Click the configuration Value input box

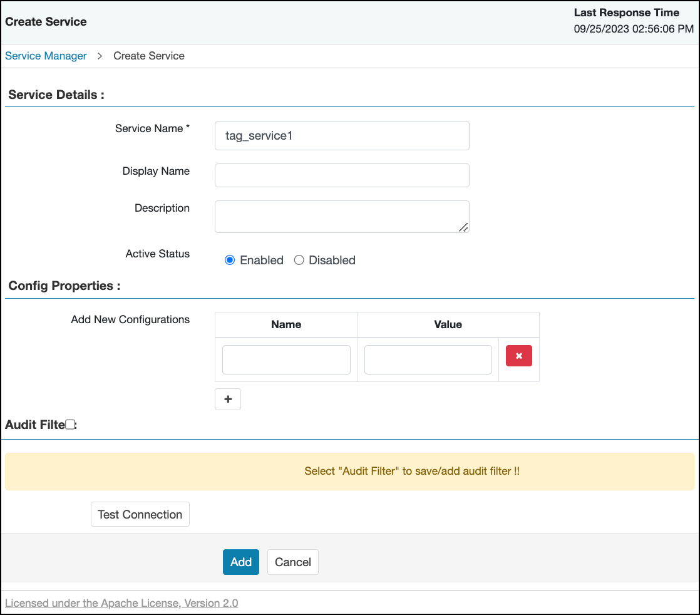pyautogui.click(x=428, y=360)
